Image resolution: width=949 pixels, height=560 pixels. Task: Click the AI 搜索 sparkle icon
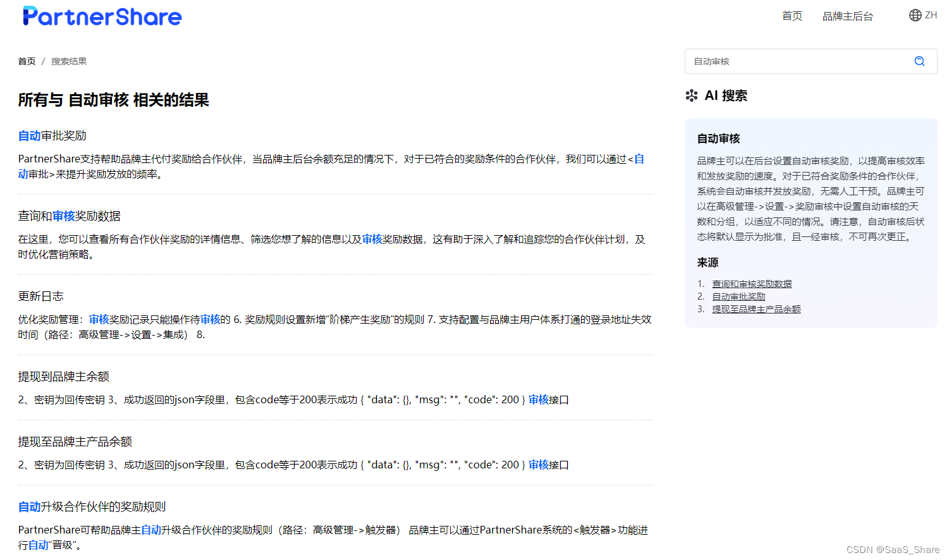click(691, 95)
